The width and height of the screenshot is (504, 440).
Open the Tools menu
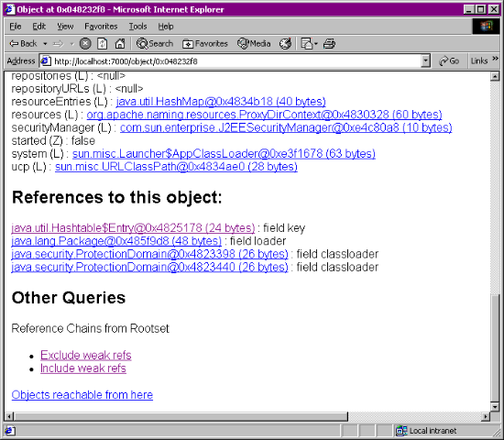coord(137,27)
